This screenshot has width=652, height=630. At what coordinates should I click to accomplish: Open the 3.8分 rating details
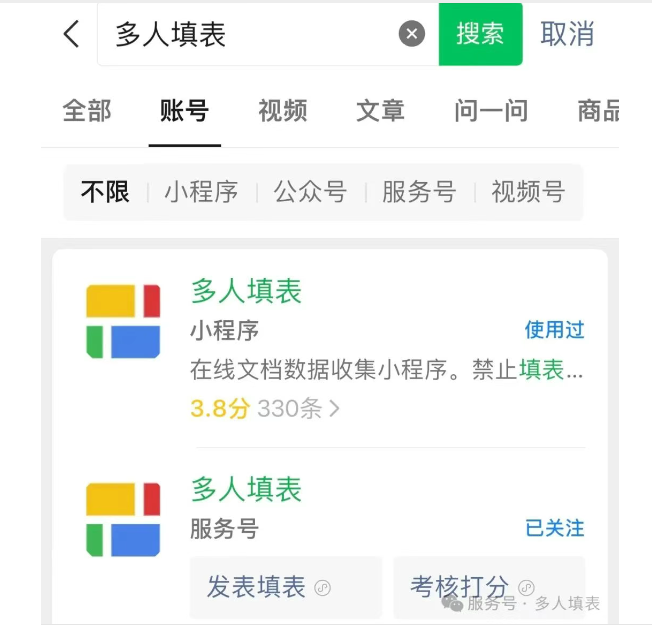pos(220,408)
